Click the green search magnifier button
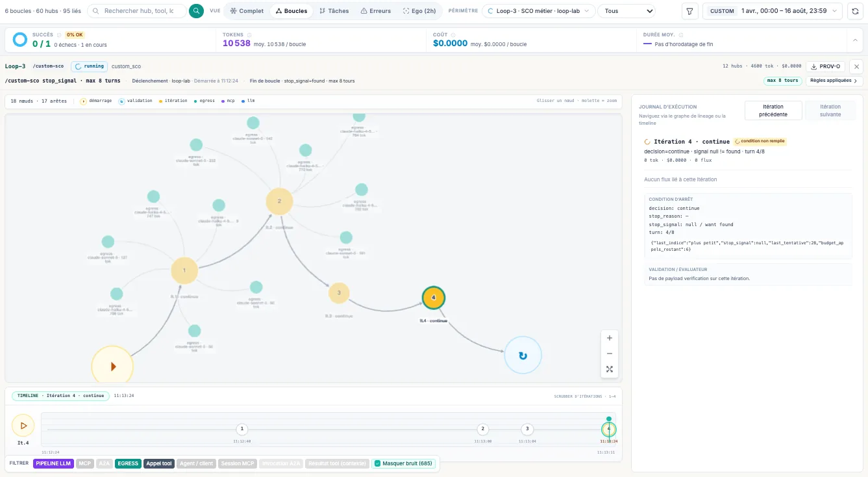The height and width of the screenshot is (477, 868). (196, 11)
